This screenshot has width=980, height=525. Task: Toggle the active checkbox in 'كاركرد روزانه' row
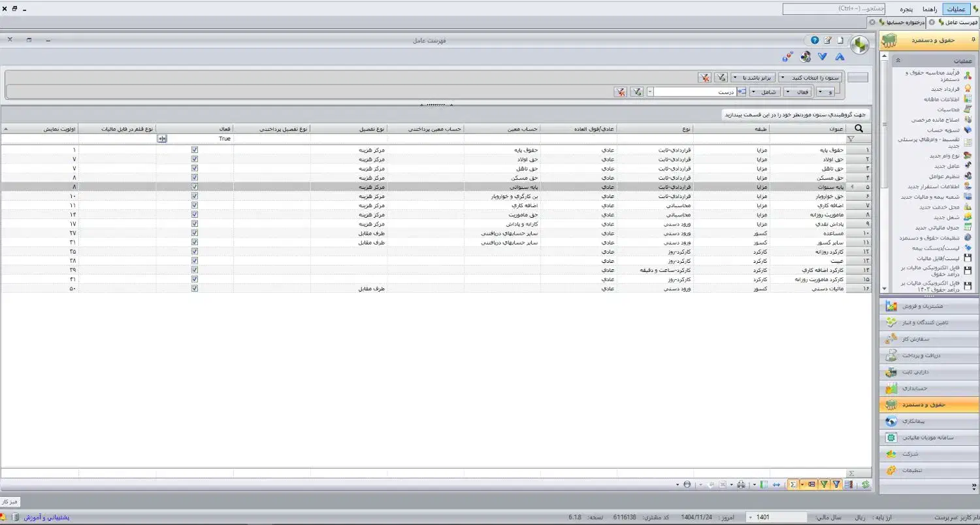[x=194, y=251]
